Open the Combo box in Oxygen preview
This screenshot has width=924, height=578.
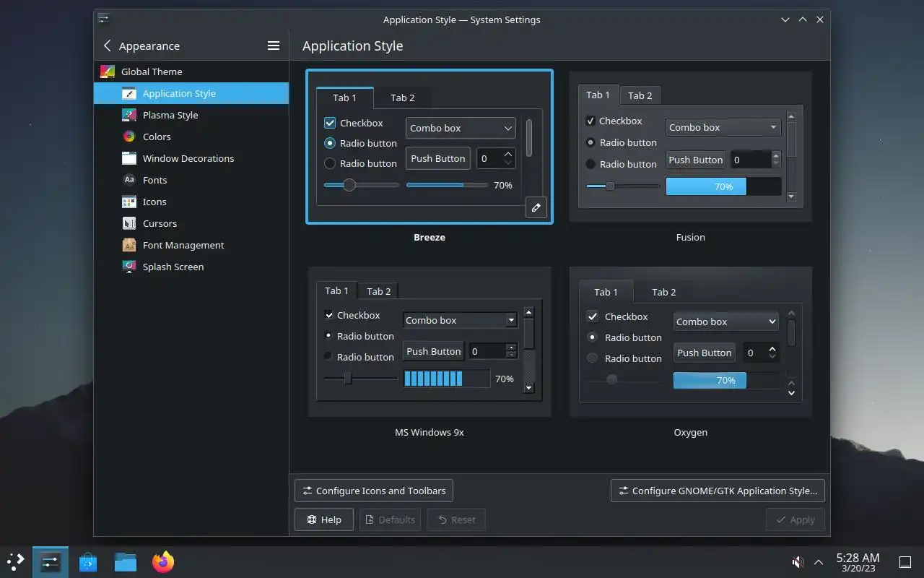pos(726,322)
